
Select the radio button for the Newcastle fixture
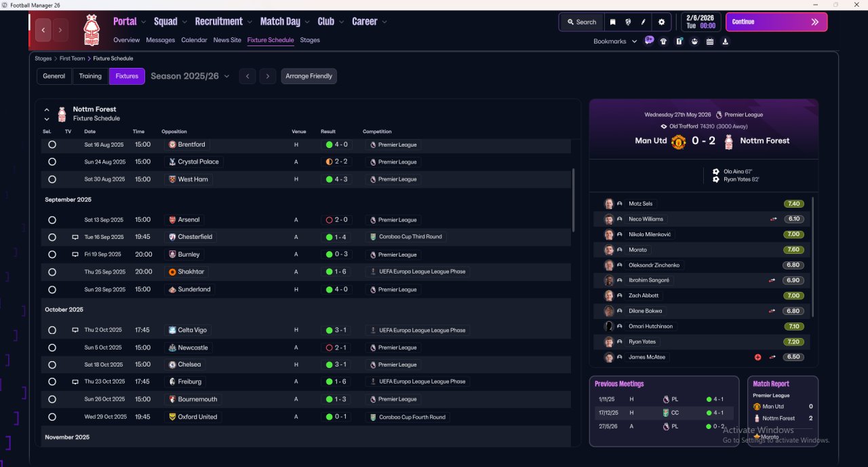52,348
